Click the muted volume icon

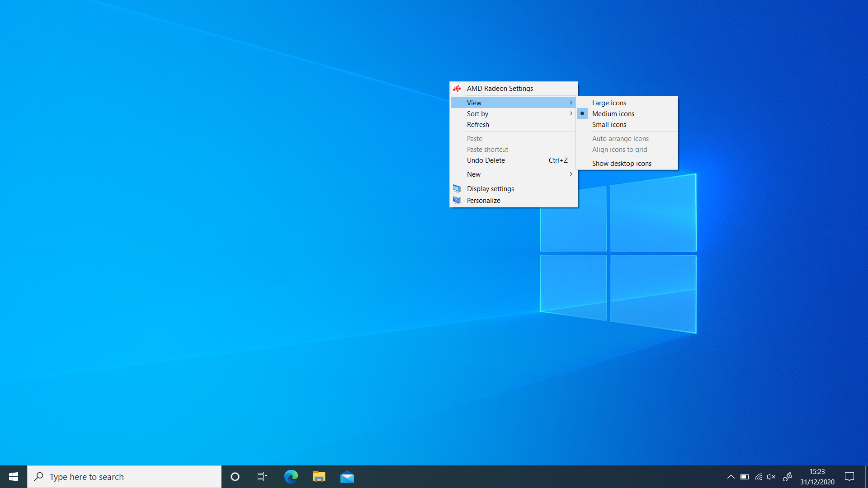point(771,477)
